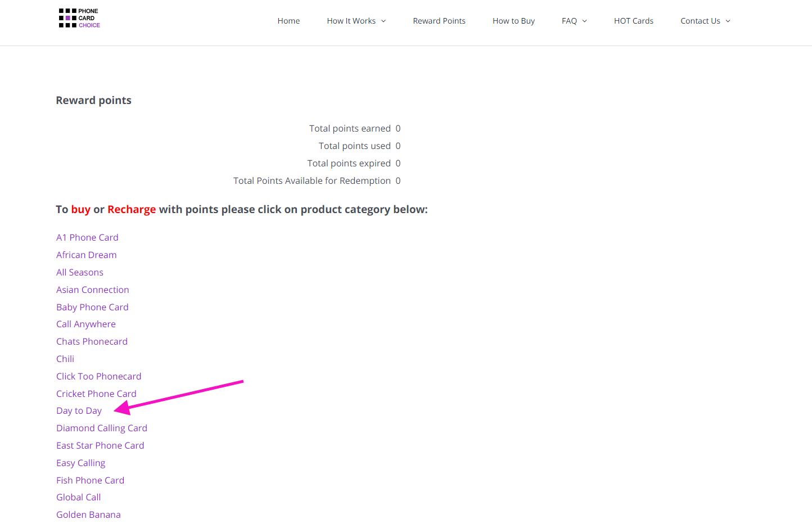The width and height of the screenshot is (812, 524).
Task: Click the red Recharge word
Action: [x=132, y=209]
